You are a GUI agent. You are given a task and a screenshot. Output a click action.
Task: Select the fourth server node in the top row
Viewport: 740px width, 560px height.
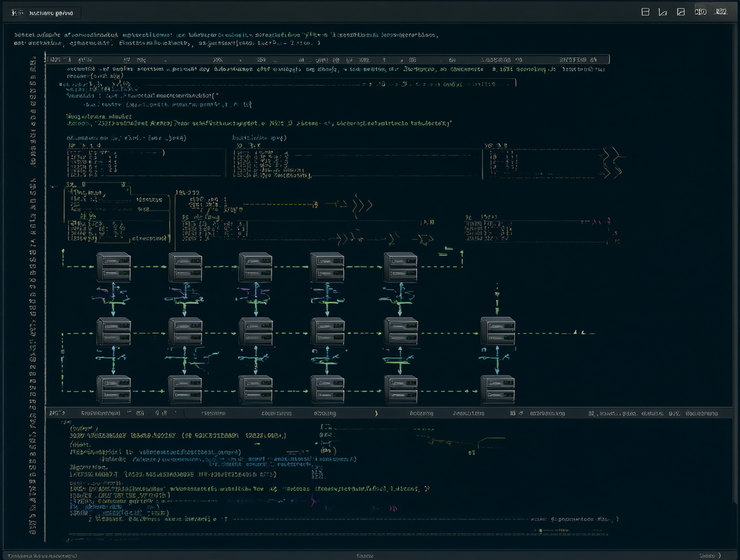coord(327,266)
